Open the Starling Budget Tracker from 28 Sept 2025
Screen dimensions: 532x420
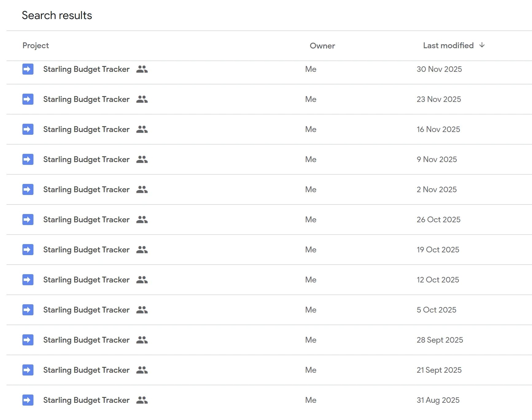point(86,340)
